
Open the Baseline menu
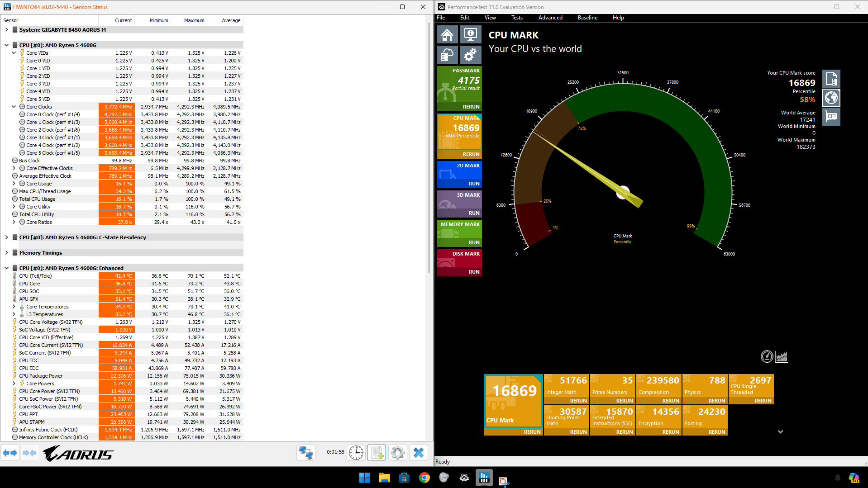[x=587, y=18]
